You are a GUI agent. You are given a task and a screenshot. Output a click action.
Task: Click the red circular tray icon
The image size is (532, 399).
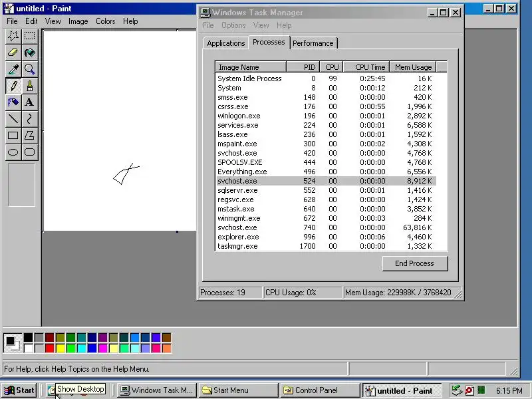(x=469, y=390)
